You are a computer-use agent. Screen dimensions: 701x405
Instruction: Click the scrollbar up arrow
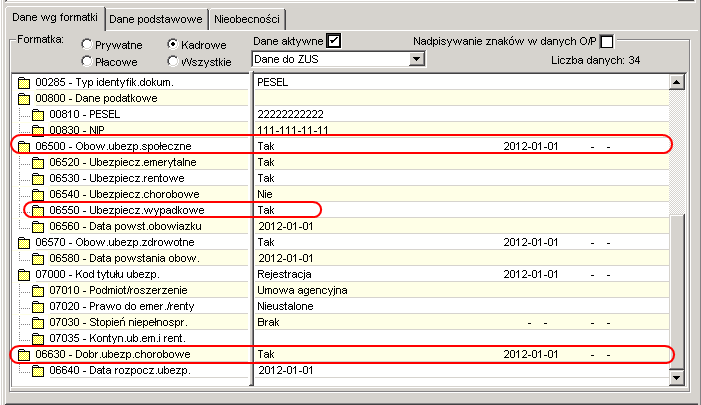coord(676,82)
